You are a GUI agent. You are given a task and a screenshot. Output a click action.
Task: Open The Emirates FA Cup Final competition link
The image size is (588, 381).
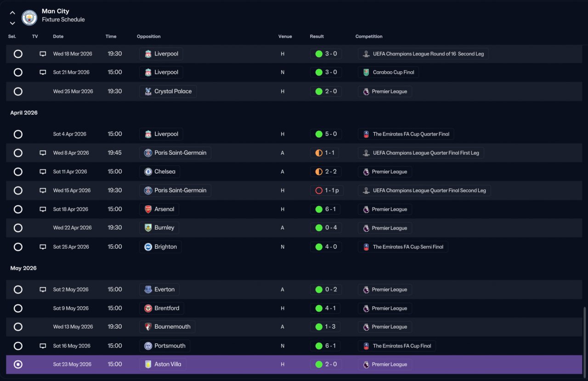397,346
